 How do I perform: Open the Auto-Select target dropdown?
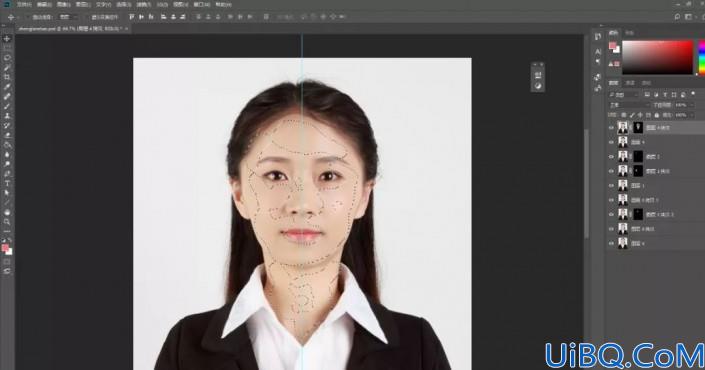click(69, 17)
